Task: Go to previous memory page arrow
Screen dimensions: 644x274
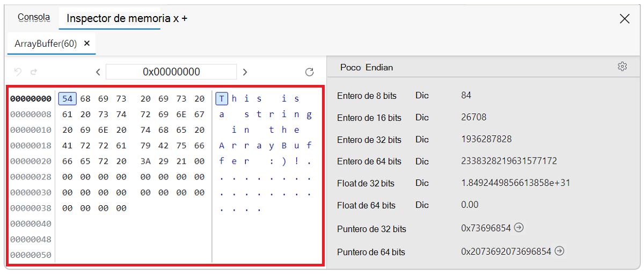Action: pyautogui.click(x=98, y=72)
